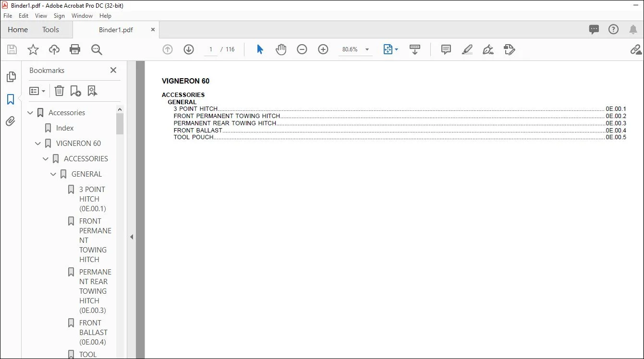Delete the selected bookmark with the trash icon
Image resolution: width=644 pixels, height=359 pixels.
click(x=59, y=91)
